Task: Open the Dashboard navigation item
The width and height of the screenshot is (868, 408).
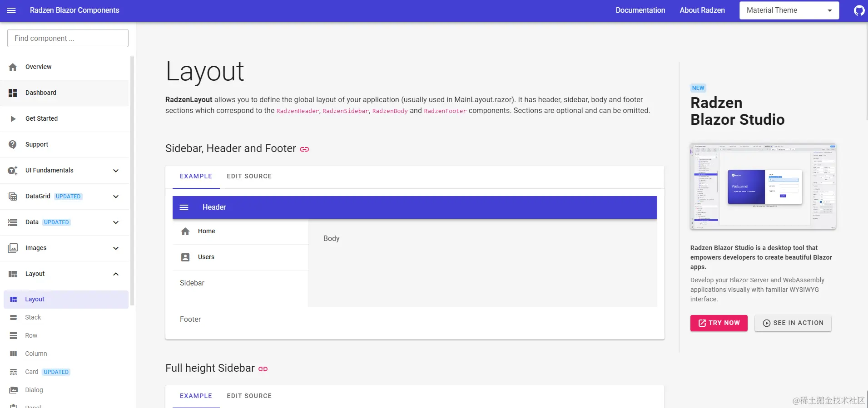Action: click(x=64, y=93)
